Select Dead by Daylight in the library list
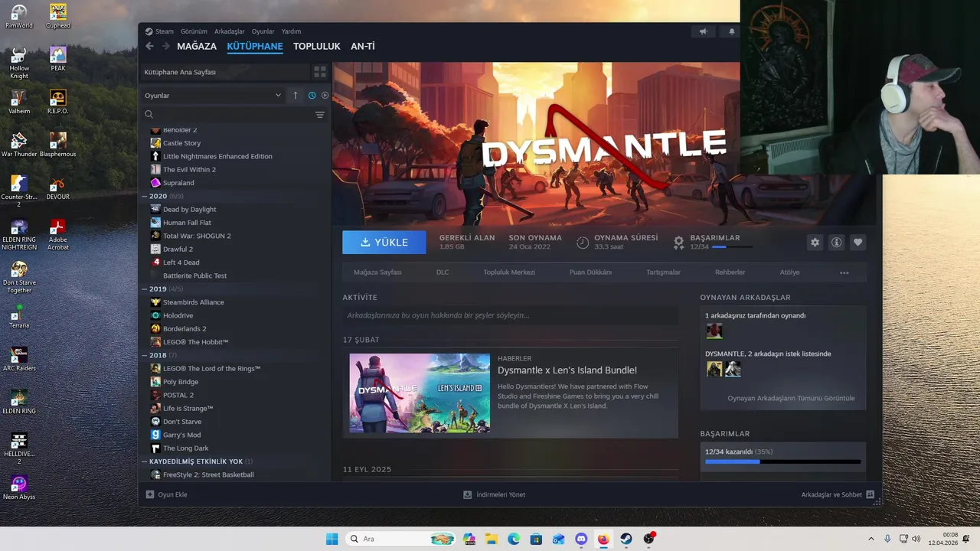The width and height of the screenshot is (980, 551). (x=189, y=210)
